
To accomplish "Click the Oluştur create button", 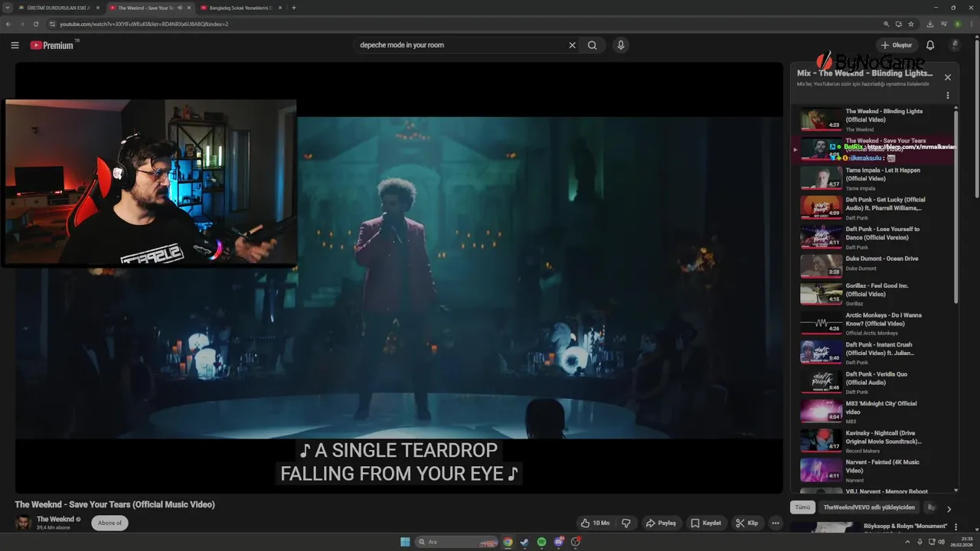I will pos(897,45).
